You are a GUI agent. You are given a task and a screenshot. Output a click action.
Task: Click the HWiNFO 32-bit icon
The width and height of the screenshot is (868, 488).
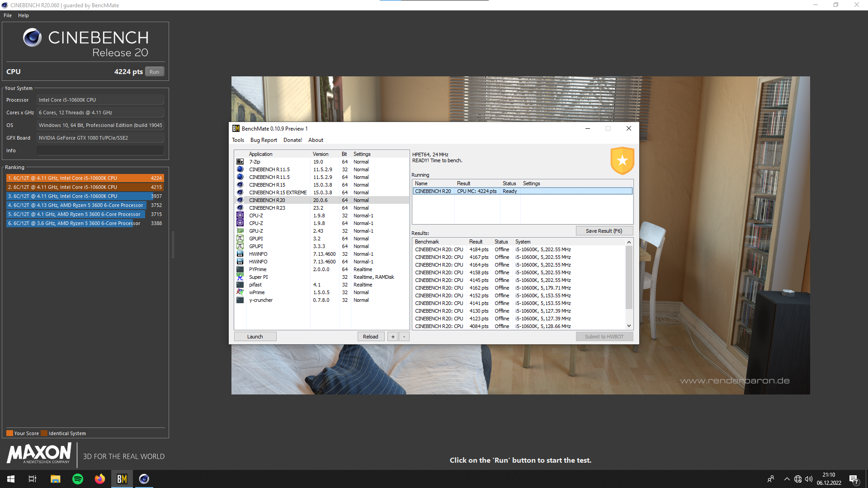coord(240,254)
